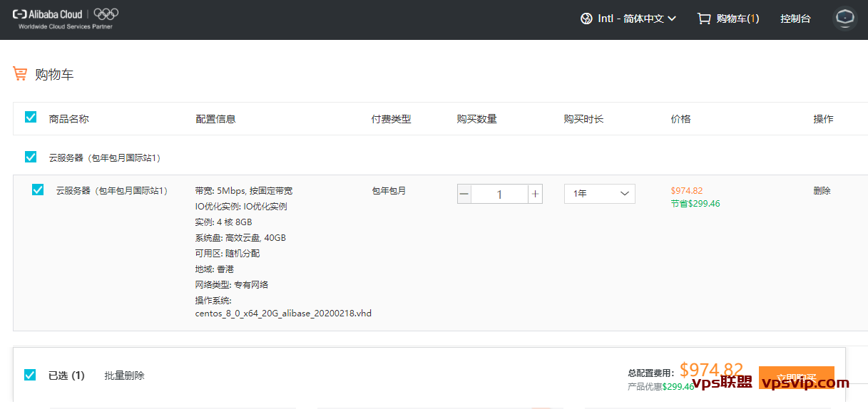Click 批量删除 batch delete link
The height and width of the screenshot is (409, 868).
[124, 376]
